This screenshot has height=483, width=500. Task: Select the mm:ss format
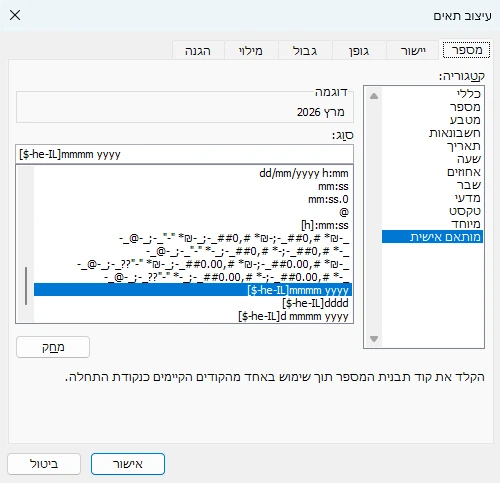point(193,186)
